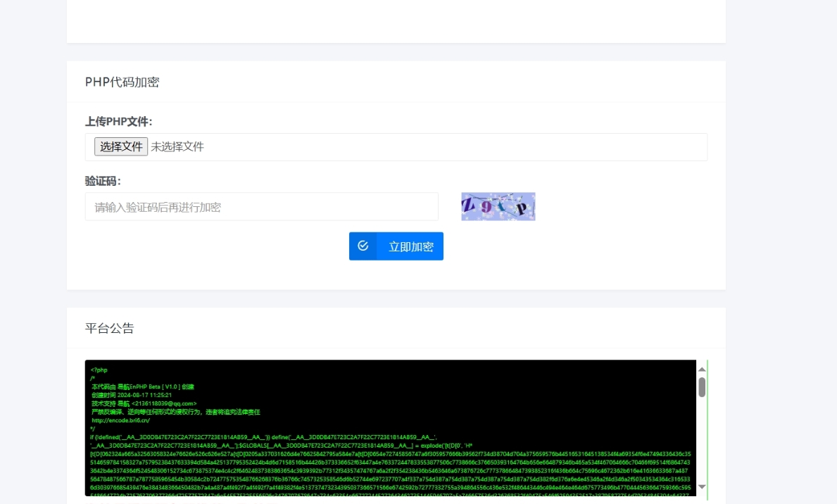Screen dimensions: 837x504
Task: Click the 选择文件 file chooser button
Action: (121, 147)
